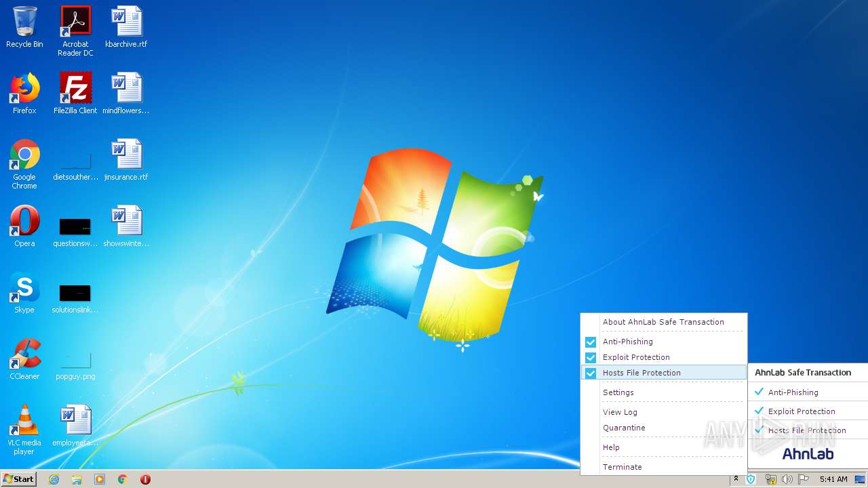Viewport: 868px width, 488px height.
Task: Launch Firefox from the desktop
Action: click(x=24, y=94)
